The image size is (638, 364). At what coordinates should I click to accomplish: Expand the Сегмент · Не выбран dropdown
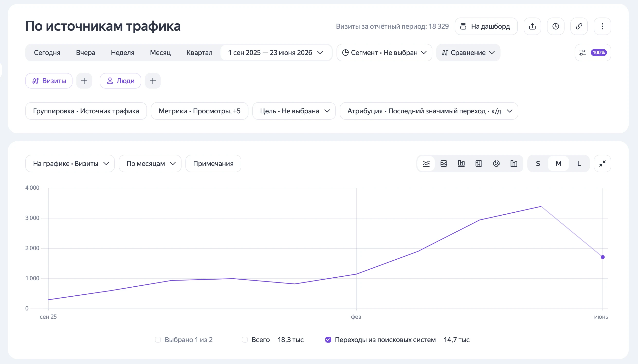pyautogui.click(x=384, y=53)
